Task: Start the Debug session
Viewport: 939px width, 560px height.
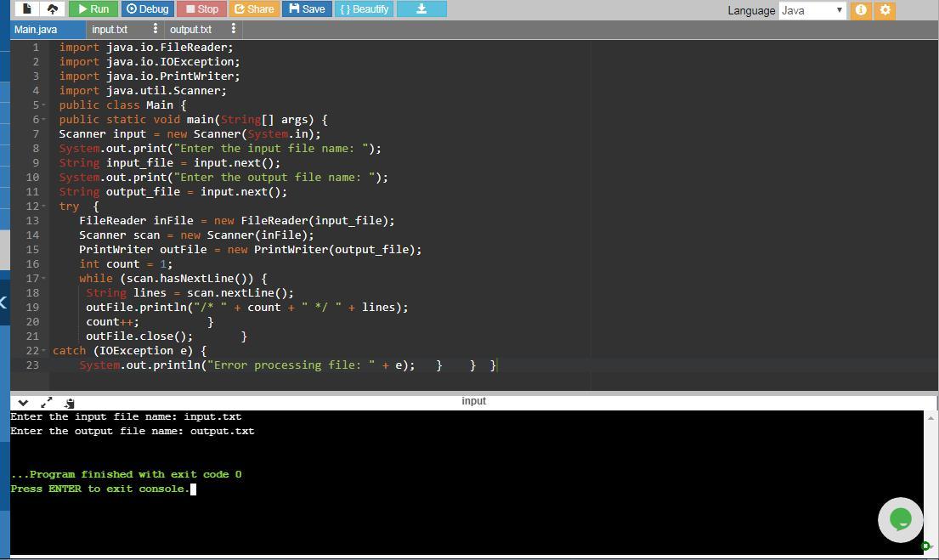Action: [147, 8]
